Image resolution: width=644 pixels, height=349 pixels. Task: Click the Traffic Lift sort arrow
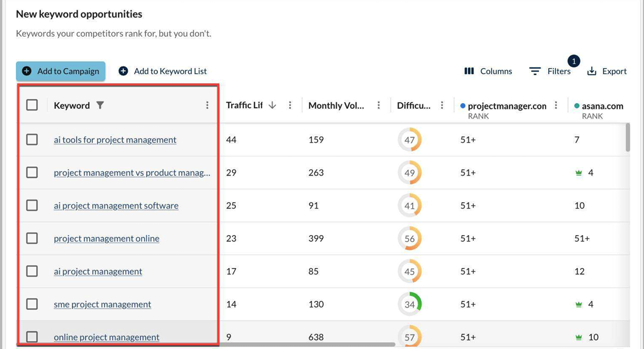click(x=272, y=105)
